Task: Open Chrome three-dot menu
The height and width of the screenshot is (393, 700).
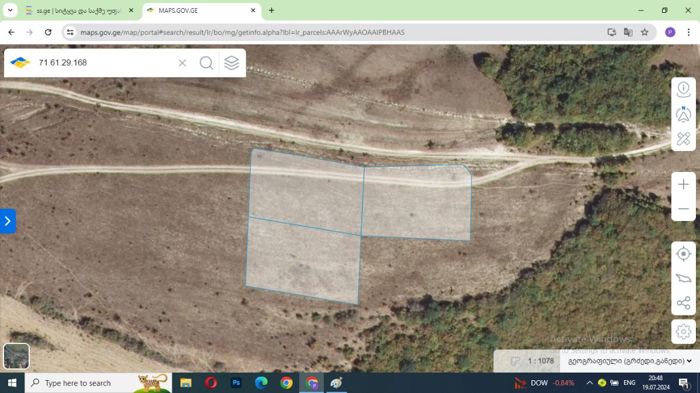Action: click(x=688, y=32)
